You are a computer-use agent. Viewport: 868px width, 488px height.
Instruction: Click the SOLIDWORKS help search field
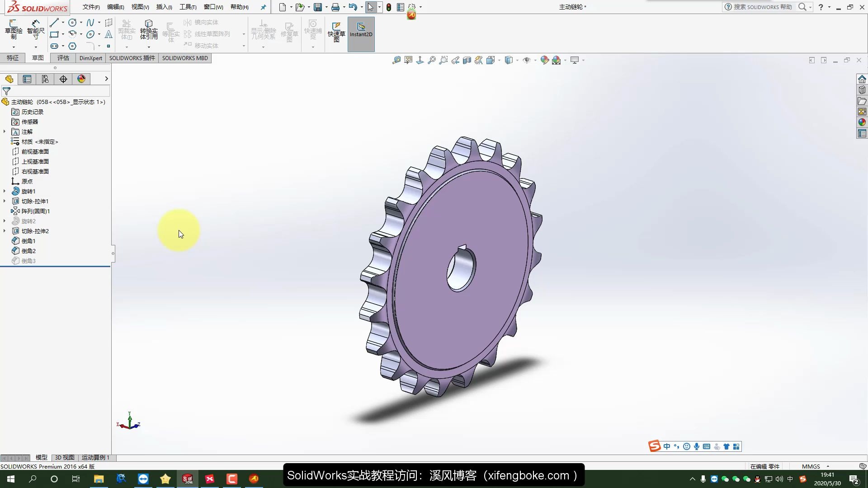(x=762, y=7)
